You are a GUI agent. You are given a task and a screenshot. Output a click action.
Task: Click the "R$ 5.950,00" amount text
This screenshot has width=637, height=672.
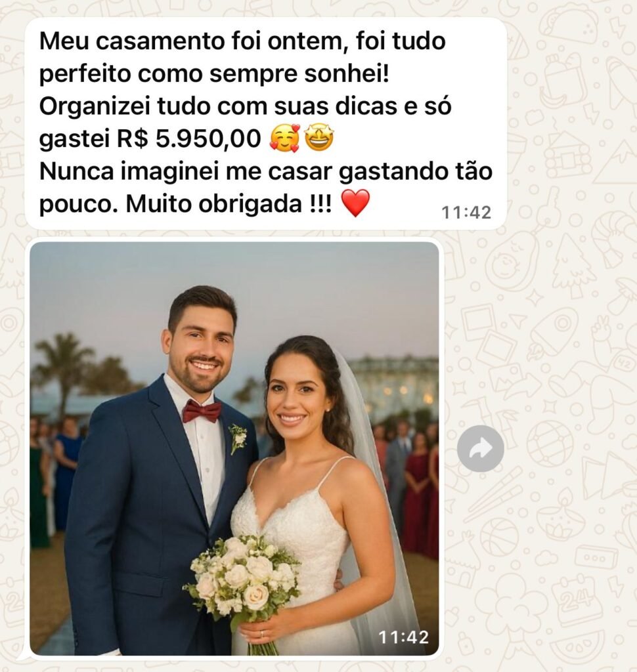click(189, 138)
